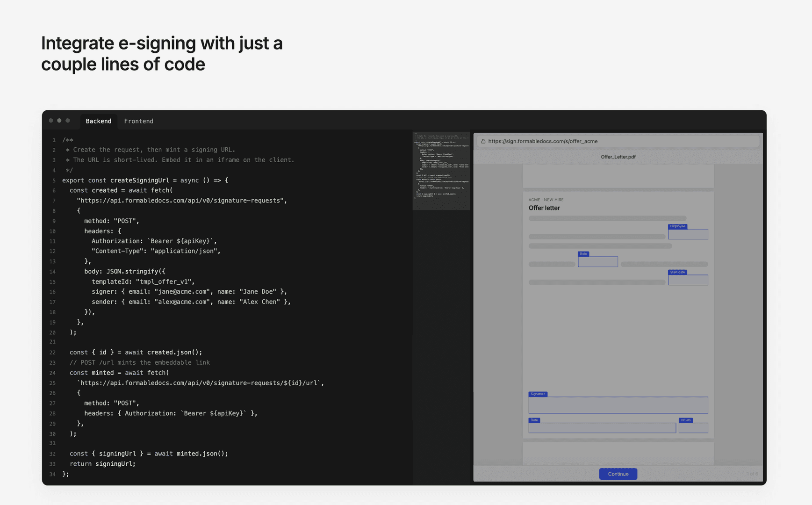
Task: Click the 'Authorization: `Bearer ${apiKey}`,' line 11
Action: 154,241
